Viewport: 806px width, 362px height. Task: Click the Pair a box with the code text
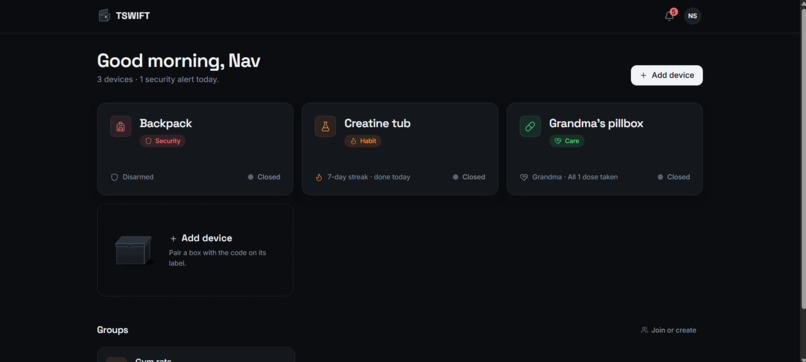(217, 258)
